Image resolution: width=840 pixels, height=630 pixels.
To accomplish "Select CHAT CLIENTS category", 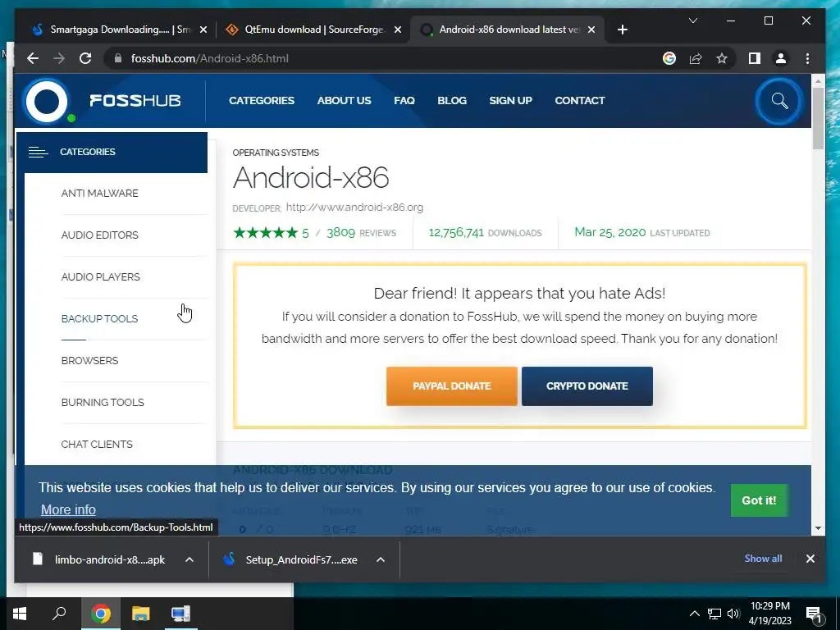I will click(x=97, y=444).
